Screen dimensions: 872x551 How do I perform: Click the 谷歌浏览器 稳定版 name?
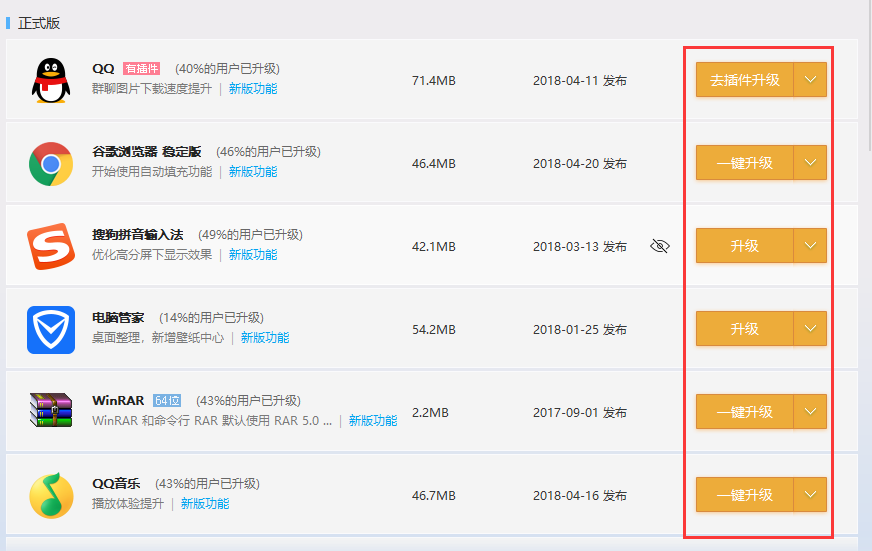tap(147, 151)
